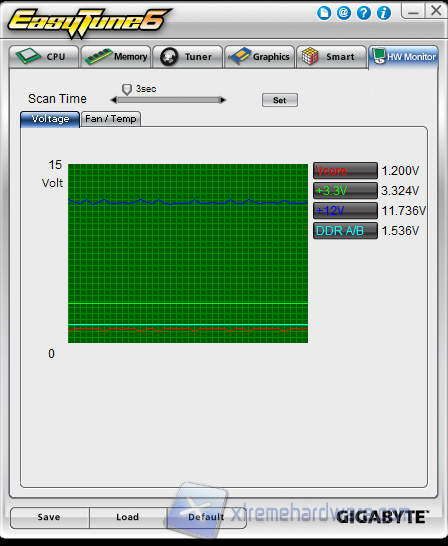Toggle the Vcore graph line
448x546 pixels.
345,171
